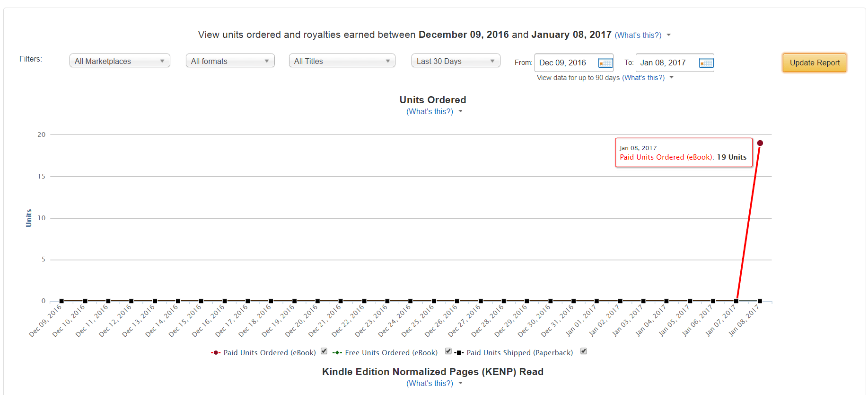Click the Filters label

31,59
